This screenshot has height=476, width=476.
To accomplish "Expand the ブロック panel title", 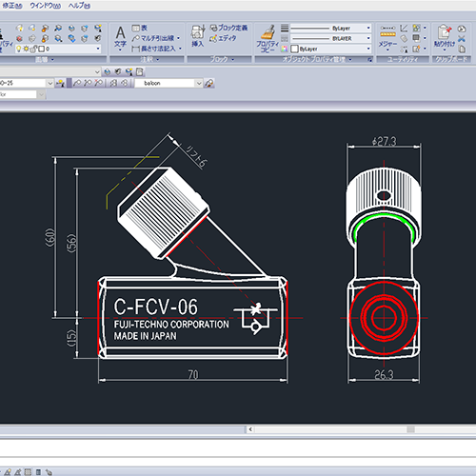I will (x=222, y=59).
